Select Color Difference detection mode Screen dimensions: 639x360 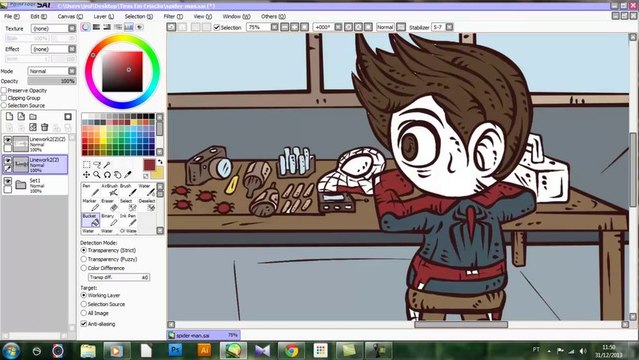pyautogui.click(x=84, y=268)
